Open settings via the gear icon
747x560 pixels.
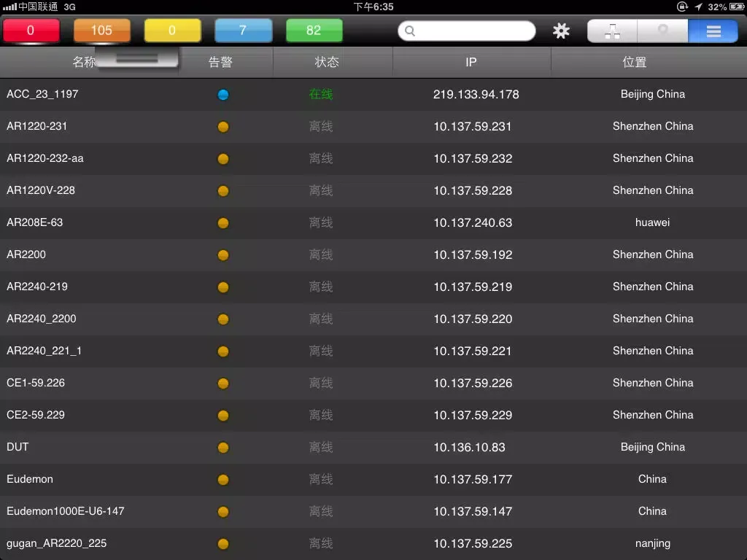point(561,31)
